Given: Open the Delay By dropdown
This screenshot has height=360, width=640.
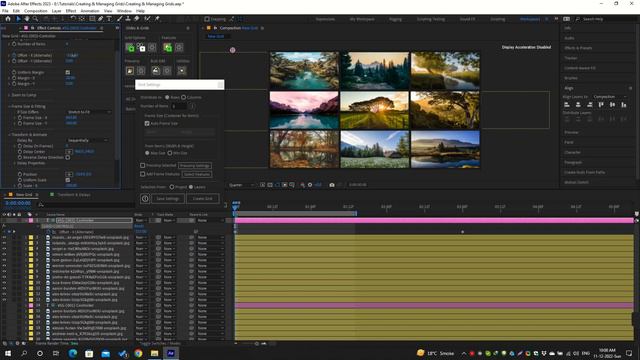Looking at the screenshot, I should (x=87, y=140).
